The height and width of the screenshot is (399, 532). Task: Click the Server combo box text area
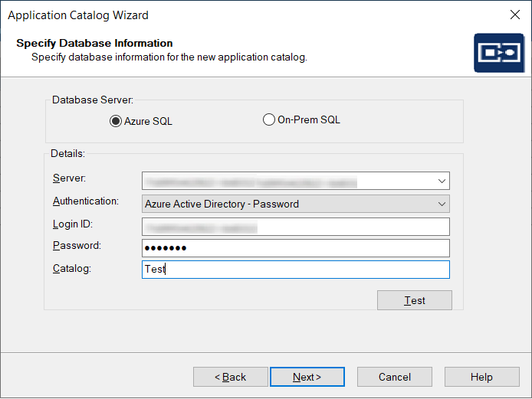(x=287, y=181)
